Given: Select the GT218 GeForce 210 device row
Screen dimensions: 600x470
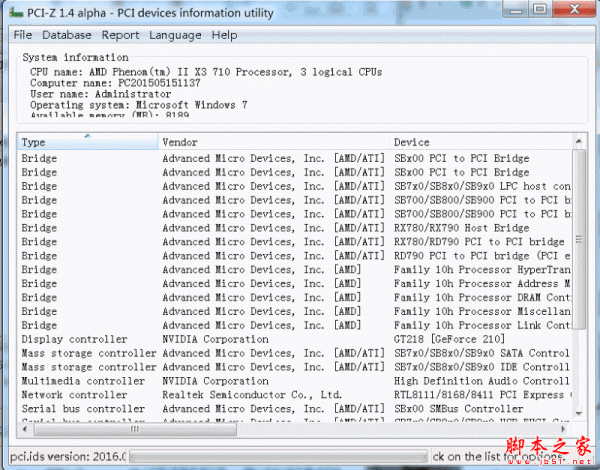Looking at the screenshot, I should pyautogui.click(x=295, y=339).
